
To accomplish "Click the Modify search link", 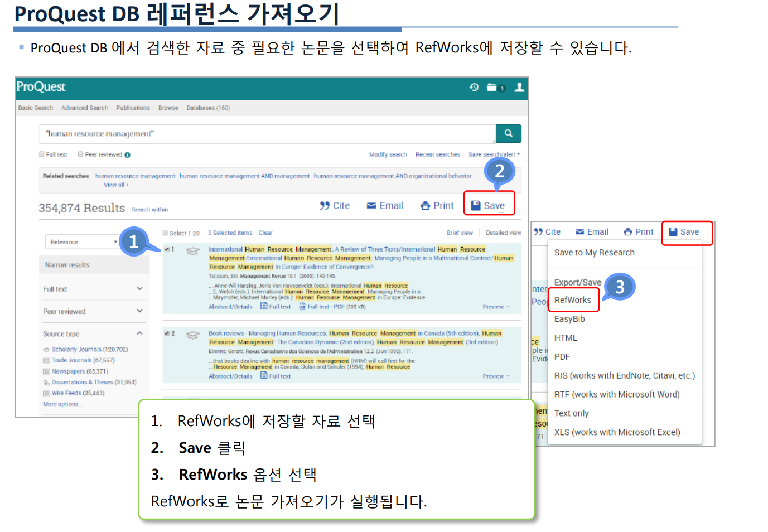I will tap(388, 154).
